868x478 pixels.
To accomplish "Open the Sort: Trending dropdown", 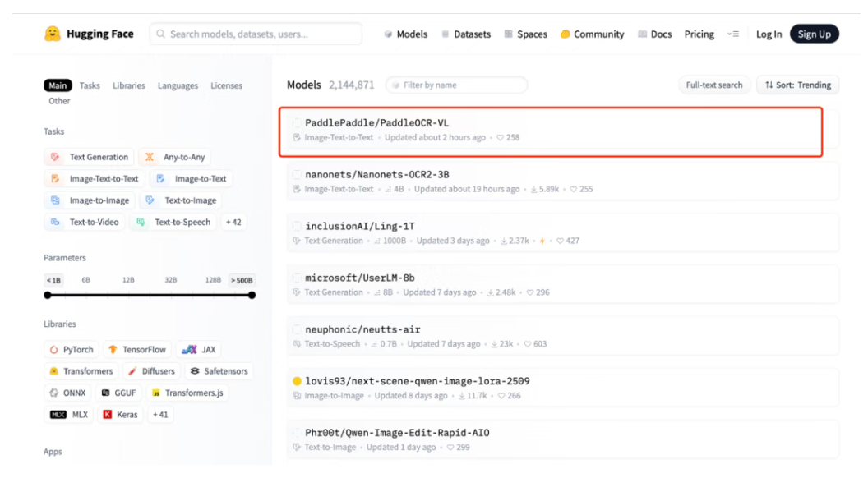I will point(797,85).
